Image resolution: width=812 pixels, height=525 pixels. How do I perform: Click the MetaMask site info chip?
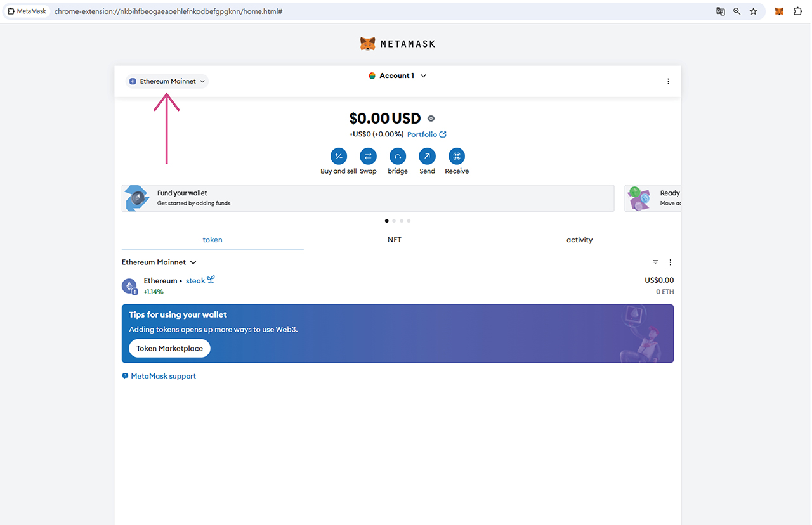[x=27, y=11]
